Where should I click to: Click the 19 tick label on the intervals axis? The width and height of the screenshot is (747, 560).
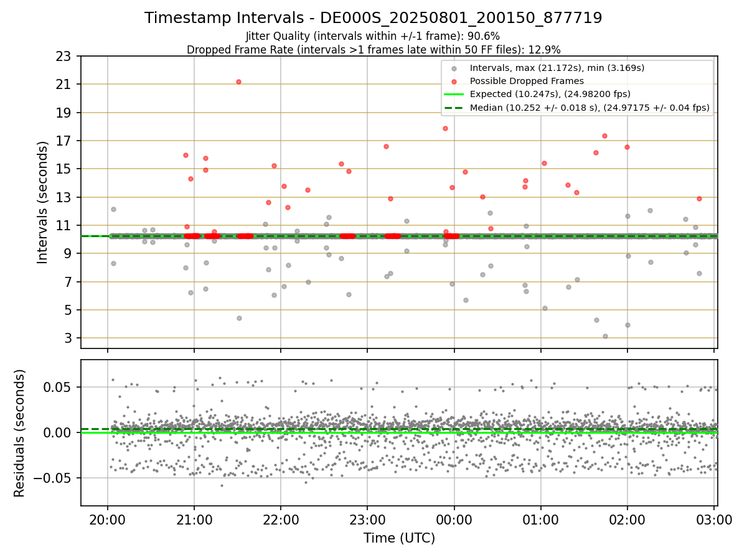pyautogui.click(x=64, y=113)
